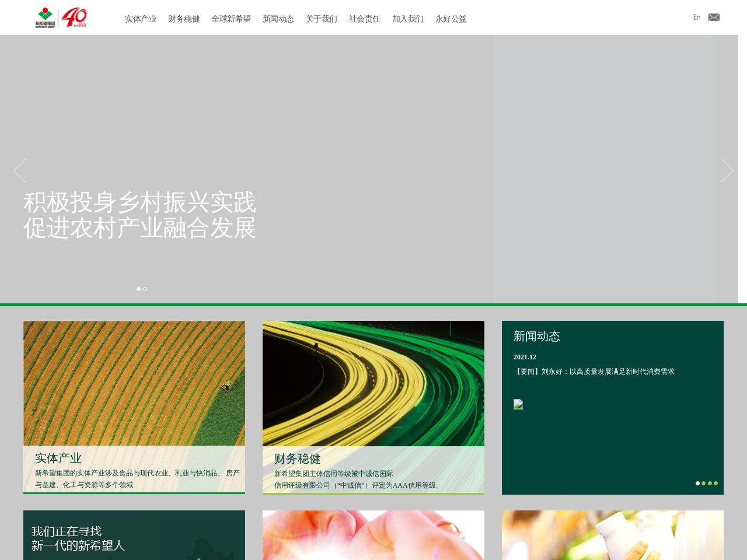The height and width of the screenshot is (560, 747).
Task: Open the 刘永好 news headline link
Action: 594,372
